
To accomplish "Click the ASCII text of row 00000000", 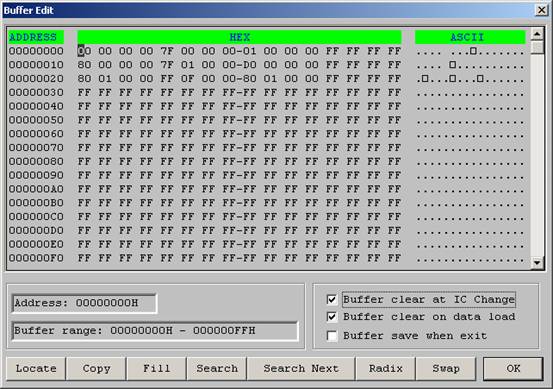I will (x=470, y=52).
